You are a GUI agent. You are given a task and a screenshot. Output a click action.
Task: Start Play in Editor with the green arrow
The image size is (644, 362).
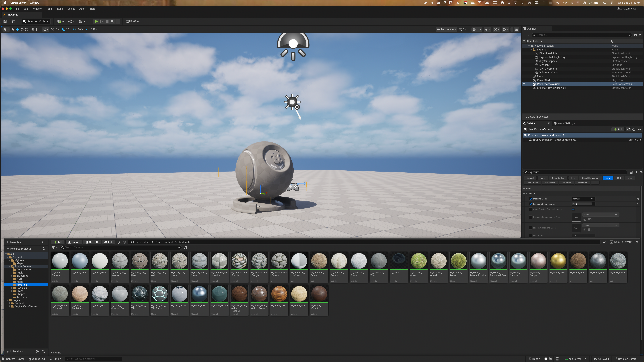tap(96, 21)
